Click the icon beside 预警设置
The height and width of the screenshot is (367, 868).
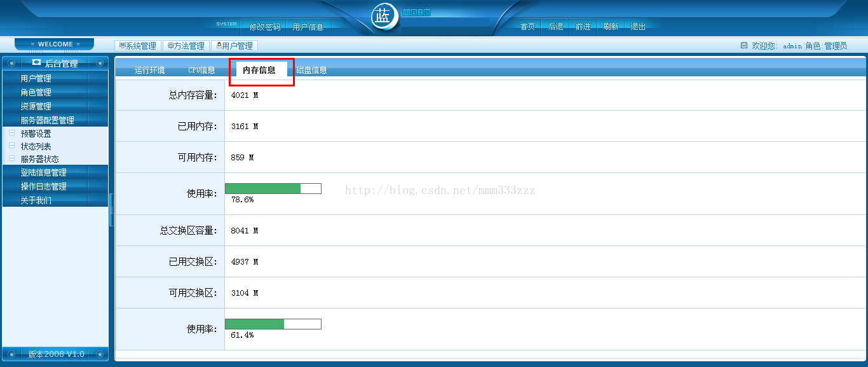point(11,133)
